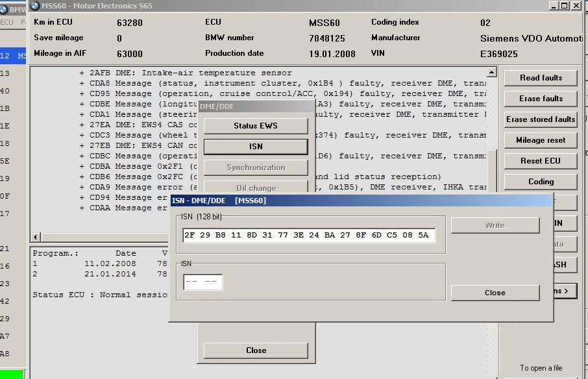Select row A7 in left background list
This screenshot has height=379, width=588.
[5, 336]
